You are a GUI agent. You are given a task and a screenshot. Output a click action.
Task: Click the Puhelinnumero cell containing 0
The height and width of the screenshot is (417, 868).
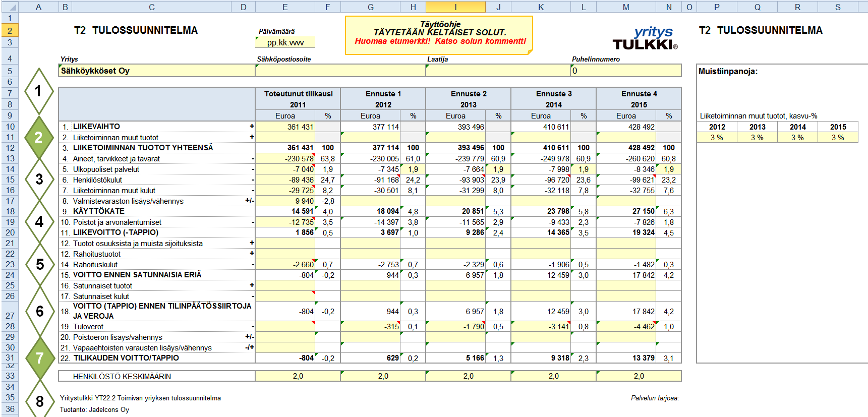(x=626, y=71)
